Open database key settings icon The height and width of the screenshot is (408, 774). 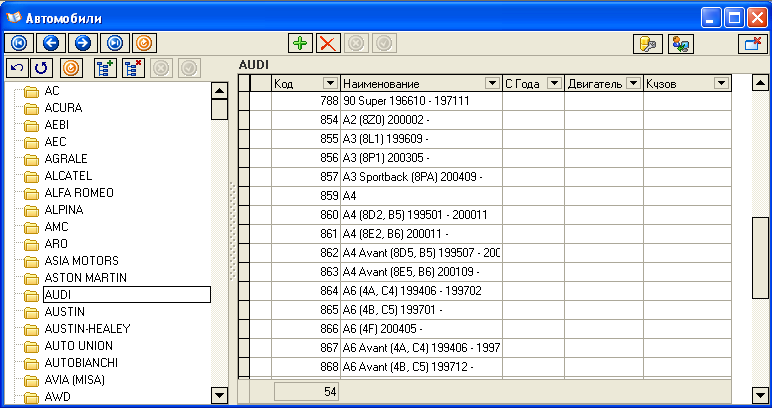click(648, 44)
